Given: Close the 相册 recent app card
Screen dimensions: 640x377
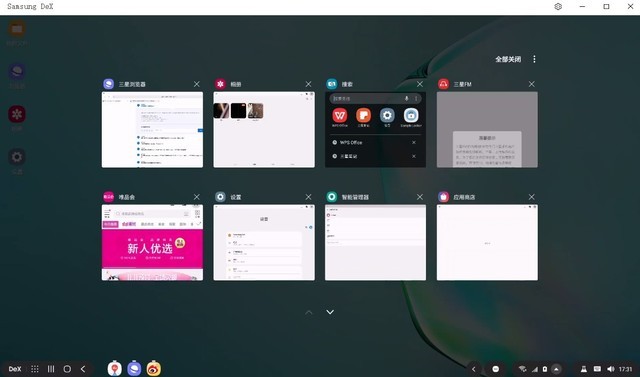Looking at the screenshot, I should point(309,84).
